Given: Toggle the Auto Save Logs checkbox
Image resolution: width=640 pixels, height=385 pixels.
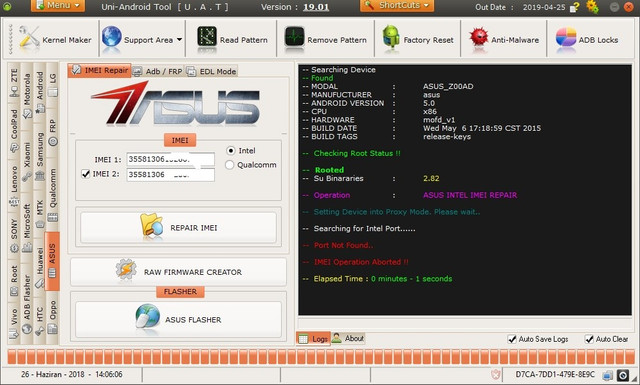Looking at the screenshot, I should (512, 339).
